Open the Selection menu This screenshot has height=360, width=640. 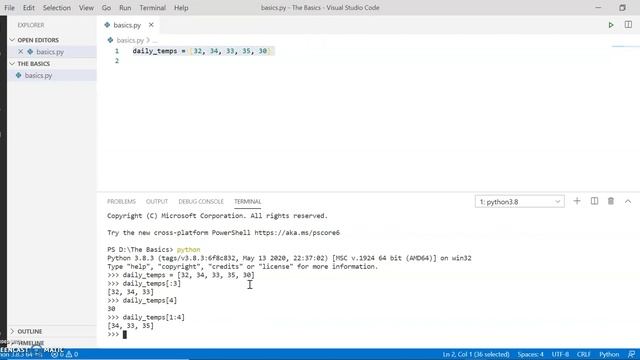pyautogui.click(x=57, y=8)
